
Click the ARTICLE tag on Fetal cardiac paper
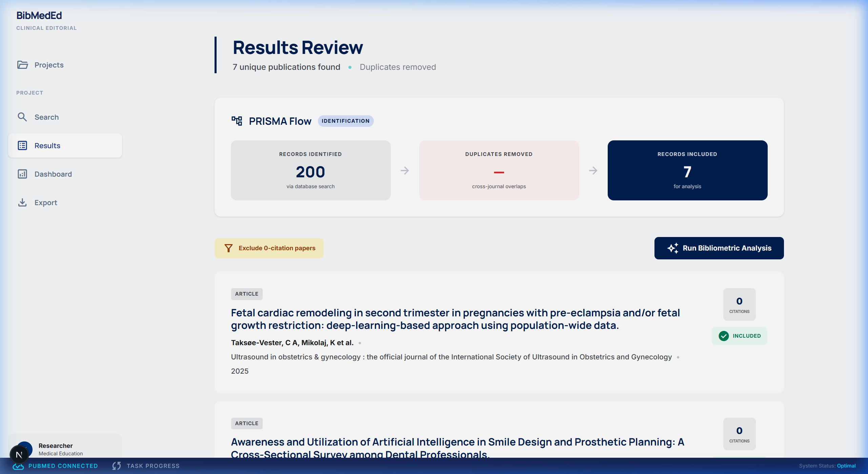[x=247, y=294]
